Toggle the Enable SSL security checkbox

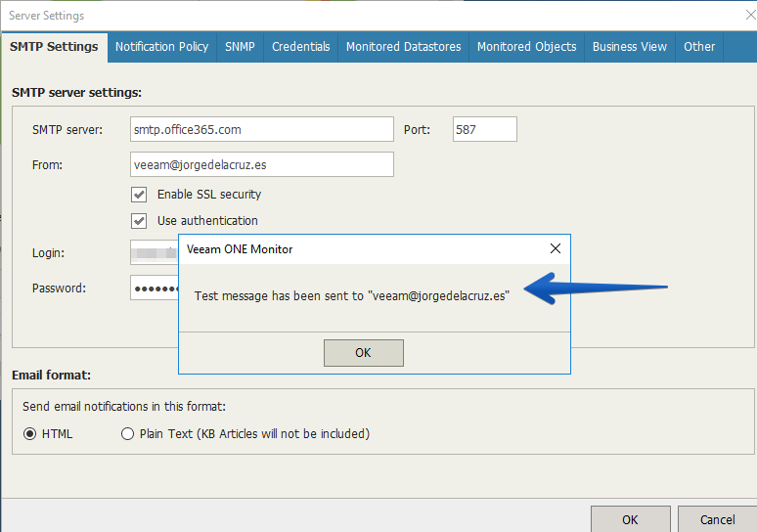[139, 195]
